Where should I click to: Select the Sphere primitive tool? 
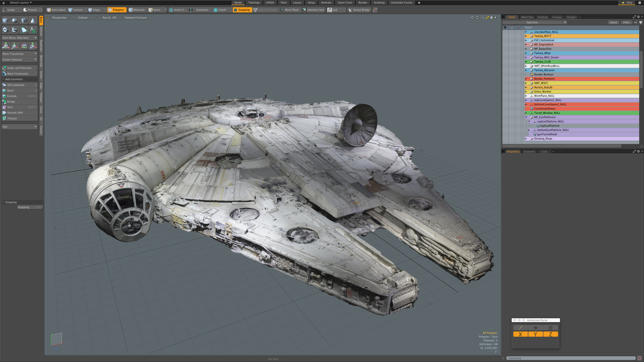pos(15,21)
